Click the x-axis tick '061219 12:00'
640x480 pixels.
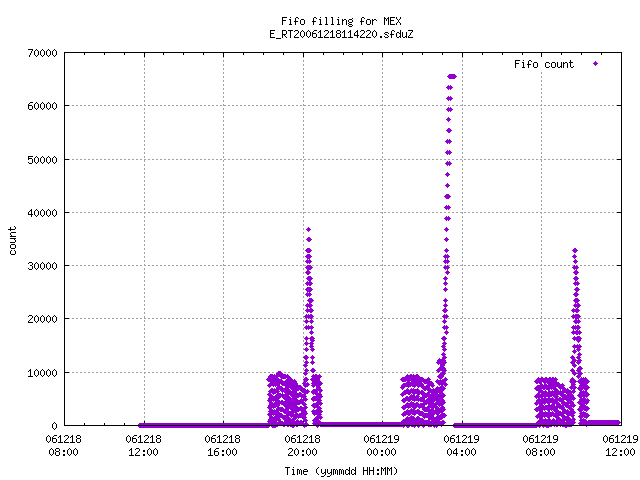pyautogui.click(x=620, y=446)
